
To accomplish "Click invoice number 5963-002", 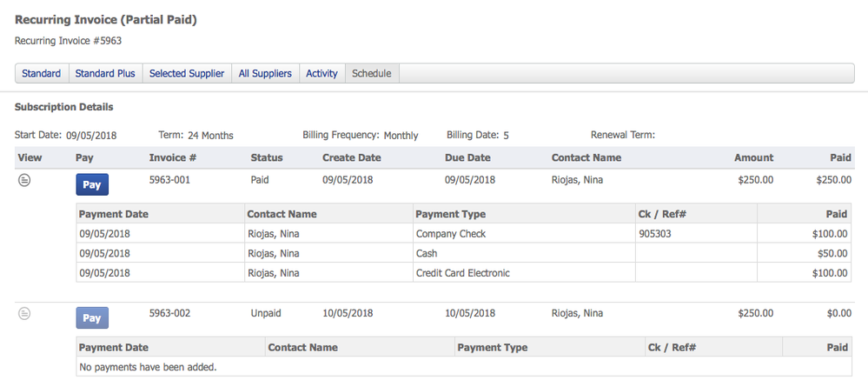I will click(169, 313).
